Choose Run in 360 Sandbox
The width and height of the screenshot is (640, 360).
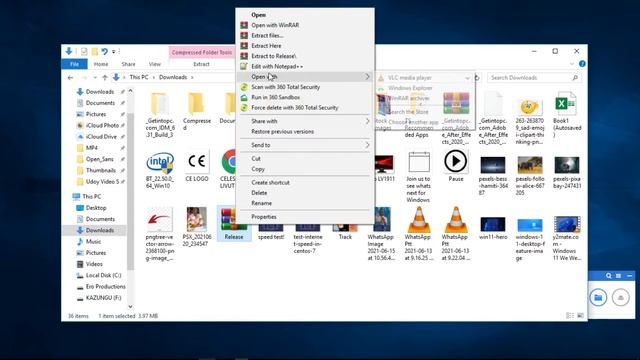[276, 97]
